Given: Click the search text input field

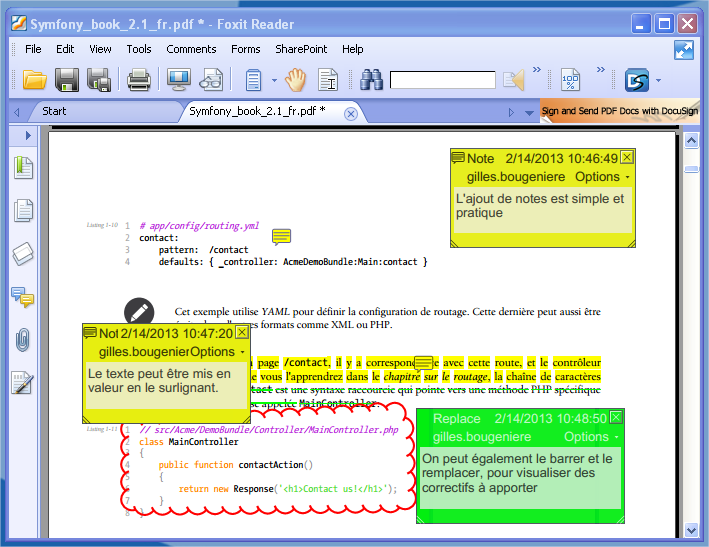Looking at the screenshot, I should (x=443, y=80).
